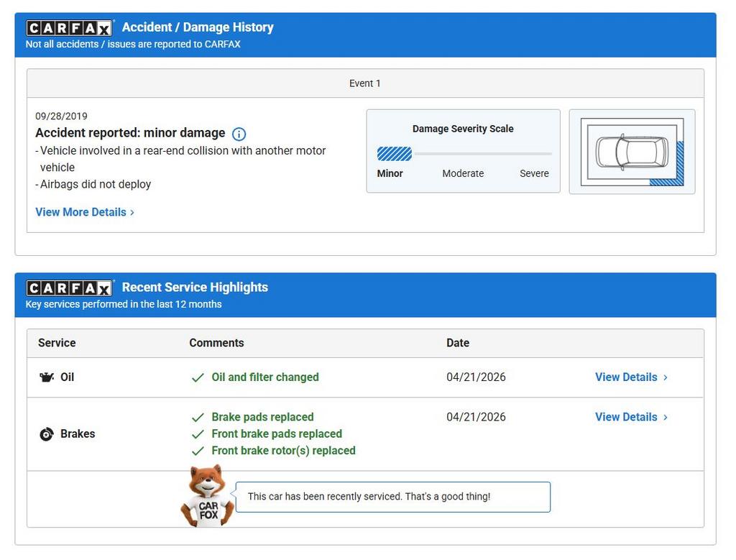The image size is (736, 560).
Task: Click the info icon beside minor damage
Action: [x=239, y=134]
